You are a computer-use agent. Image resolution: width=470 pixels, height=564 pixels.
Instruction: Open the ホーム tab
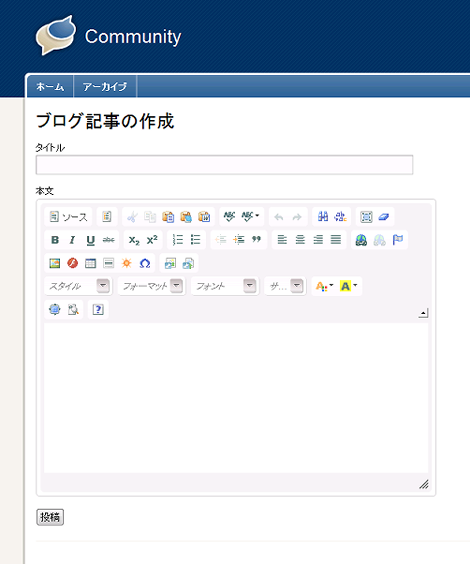tap(50, 87)
